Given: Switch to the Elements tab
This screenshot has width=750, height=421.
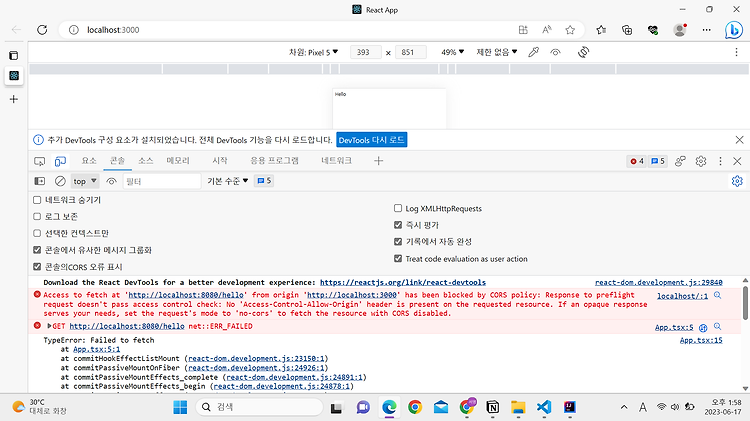Looking at the screenshot, I should click(x=88, y=161).
